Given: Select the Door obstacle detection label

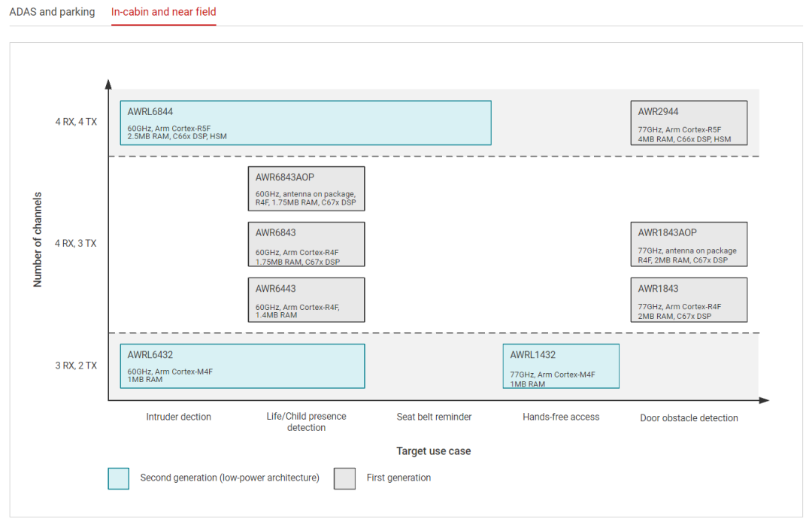Looking at the screenshot, I should point(689,418).
